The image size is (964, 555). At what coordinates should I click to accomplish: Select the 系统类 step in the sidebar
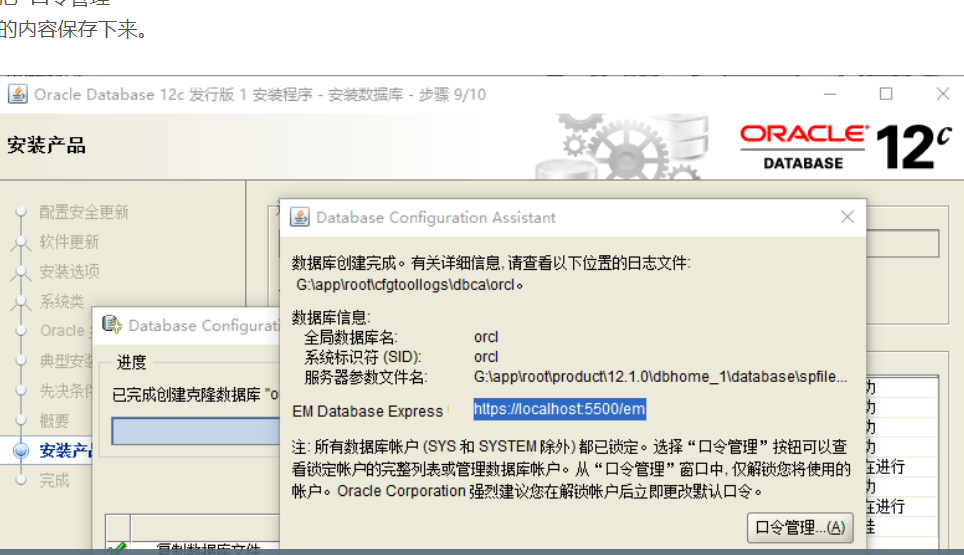62,301
